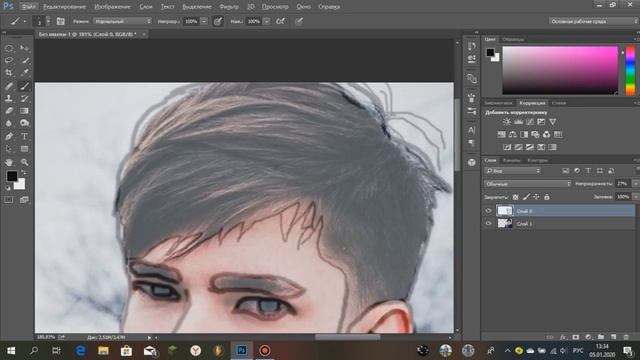This screenshot has width=640, height=360.
Task: Add a Color Balance adjustment
Action: (x=513, y=134)
